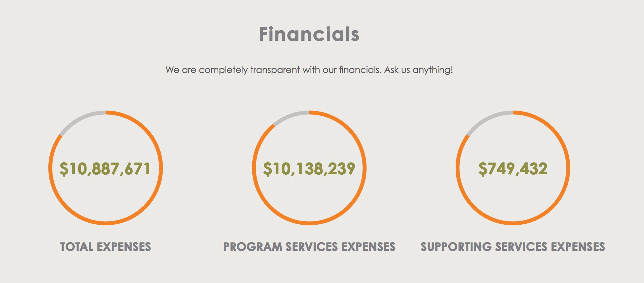The width and height of the screenshot is (644, 283).
Task: Click orange bottom arc of Supporting Services ring
Action: [513, 223]
